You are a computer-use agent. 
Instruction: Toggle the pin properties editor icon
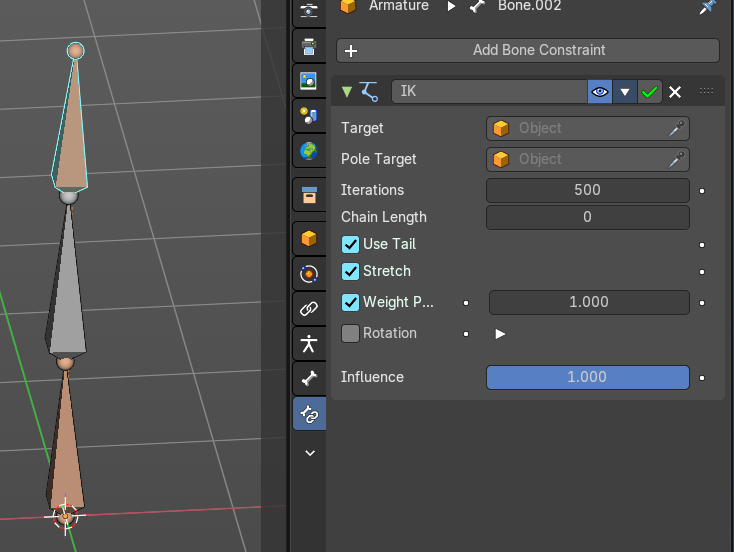coord(707,7)
